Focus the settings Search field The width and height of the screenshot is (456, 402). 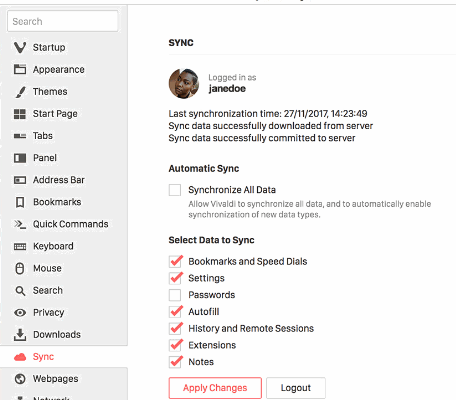pyautogui.click(x=63, y=21)
